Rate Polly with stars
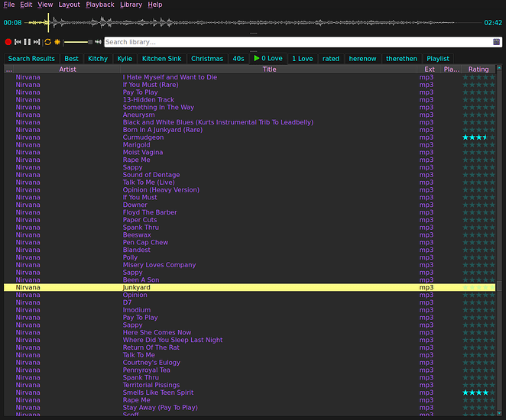 [478, 257]
